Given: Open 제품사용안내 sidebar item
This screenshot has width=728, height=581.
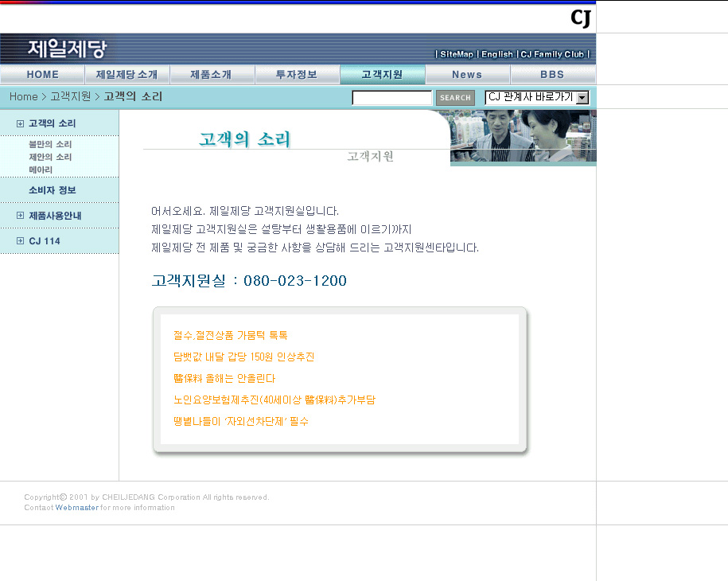Looking at the screenshot, I should [55, 216].
